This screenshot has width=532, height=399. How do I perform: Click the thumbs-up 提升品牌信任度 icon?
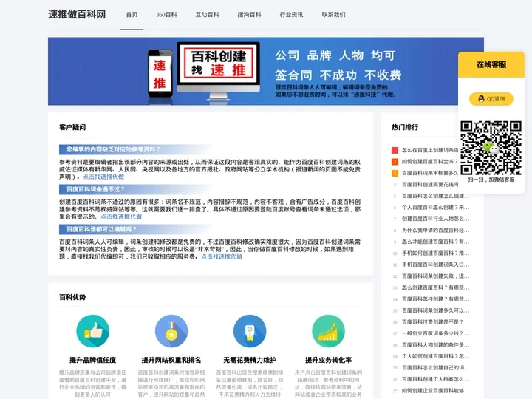coord(92,331)
